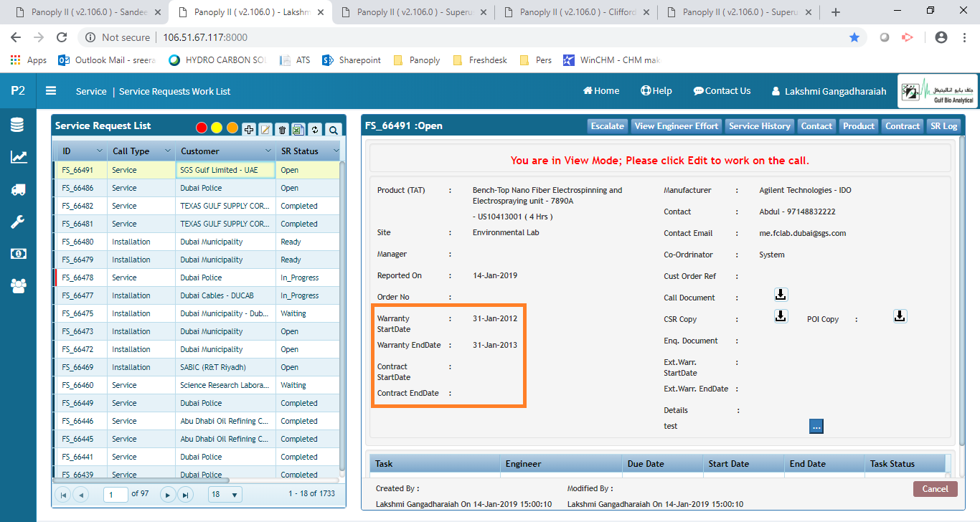Open the Sharepoint bookmark

tap(352, 60)
